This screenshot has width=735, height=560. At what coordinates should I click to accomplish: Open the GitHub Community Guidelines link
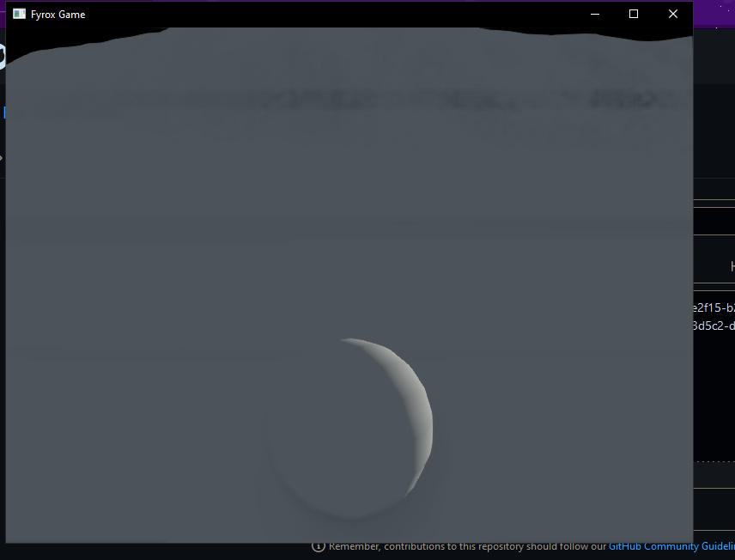point(671,546)
